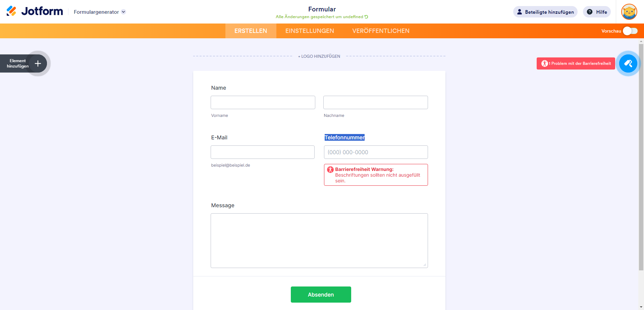
Task: Open the form designer paint roller
Action: tap(628, 63)
